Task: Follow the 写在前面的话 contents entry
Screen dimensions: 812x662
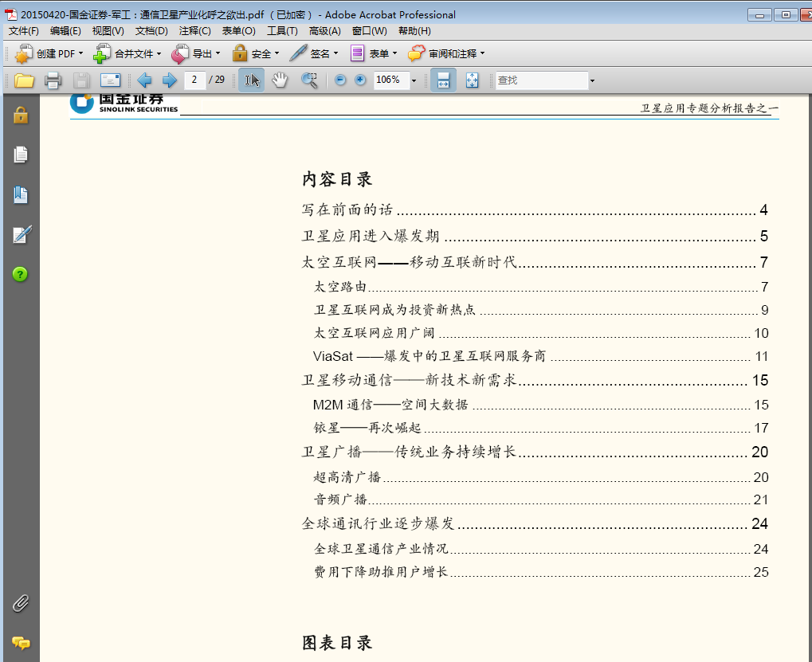Action: coord(535,210)
